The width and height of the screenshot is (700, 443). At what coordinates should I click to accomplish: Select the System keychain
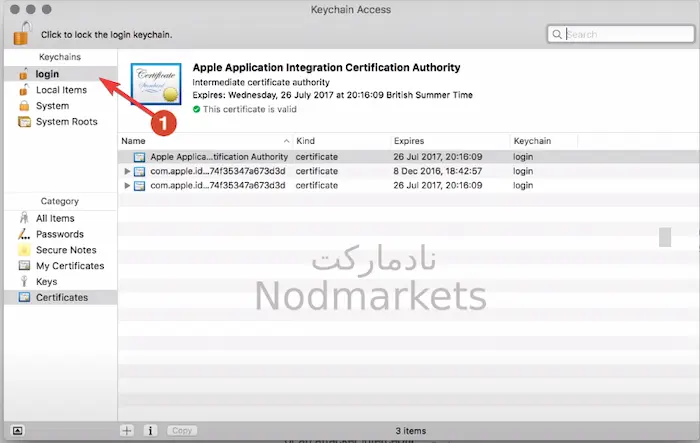(61, 106)
